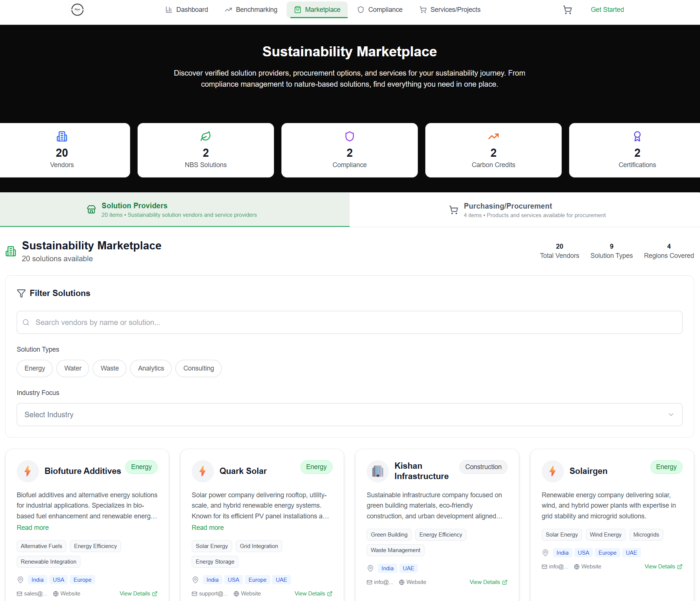Open the Select Industry dropdown
This screenshot has height=601, width=700.
click(349, 415)
